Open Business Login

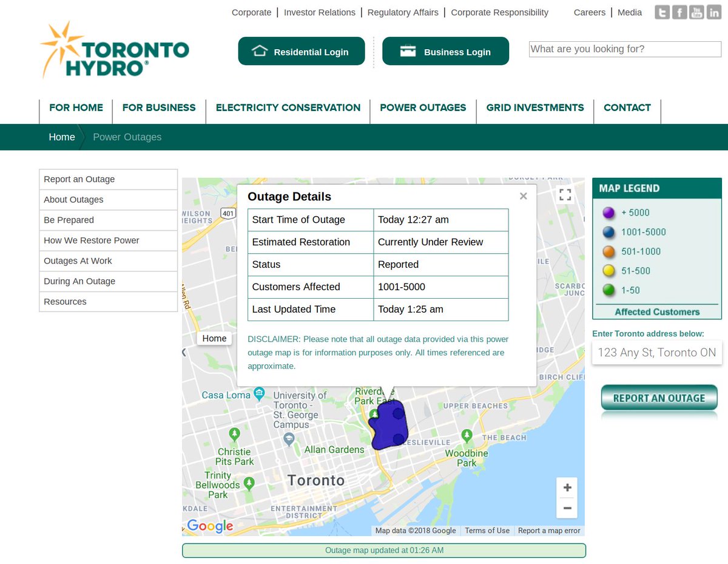[445, 51]
